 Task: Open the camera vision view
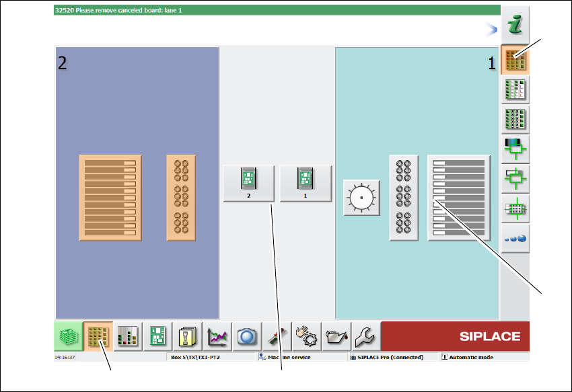(247, 336)
